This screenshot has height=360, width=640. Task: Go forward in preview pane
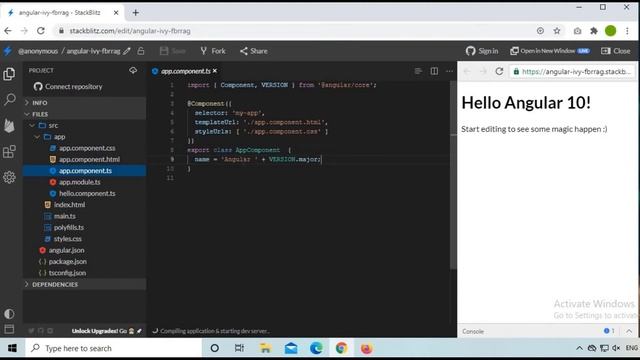483,71
